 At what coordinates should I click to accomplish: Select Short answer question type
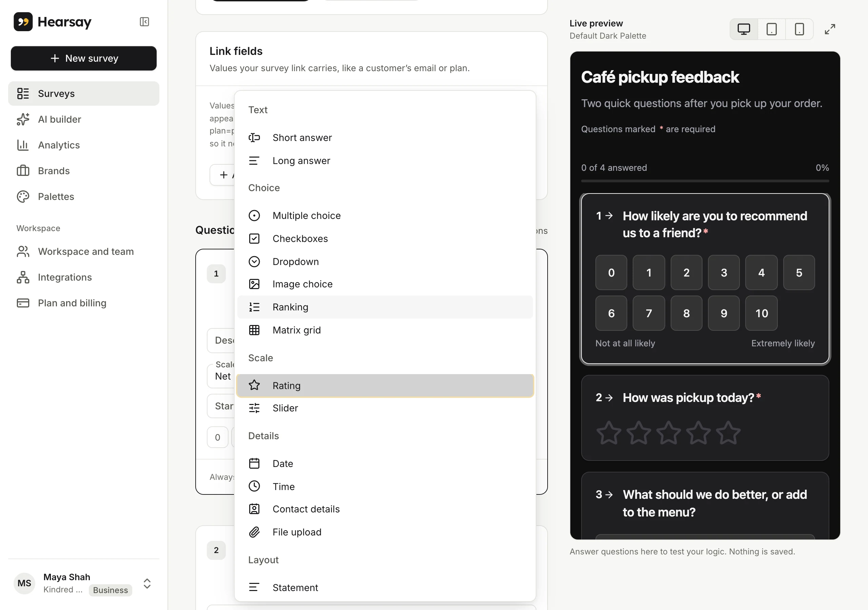pyautogui.click(x=385, y=138)
